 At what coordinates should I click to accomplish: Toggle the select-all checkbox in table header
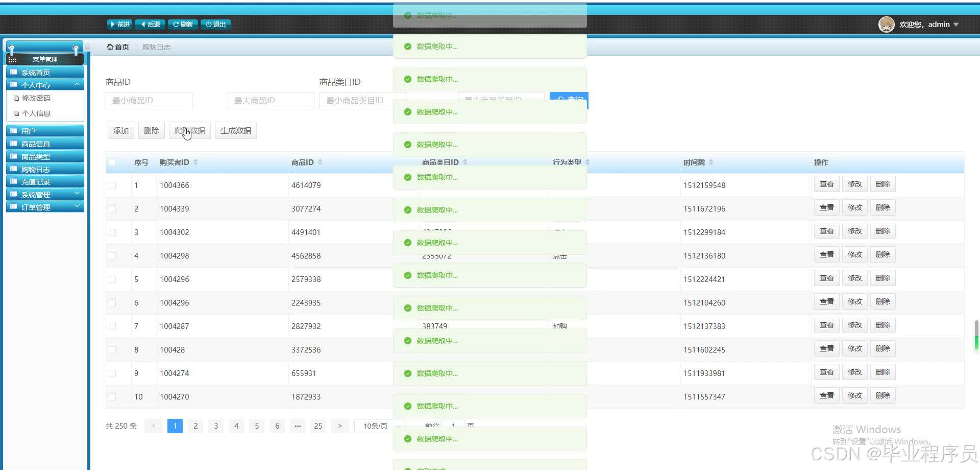point(112,162)
